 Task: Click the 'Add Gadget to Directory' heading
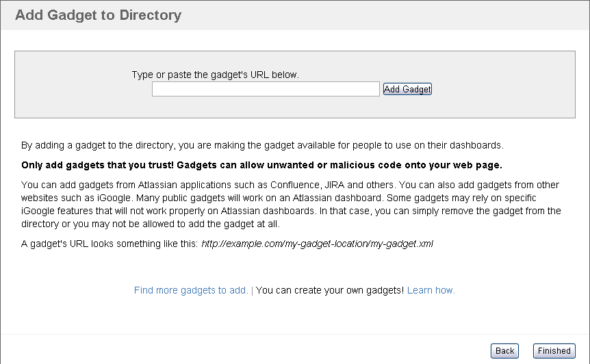pos(98,15)
